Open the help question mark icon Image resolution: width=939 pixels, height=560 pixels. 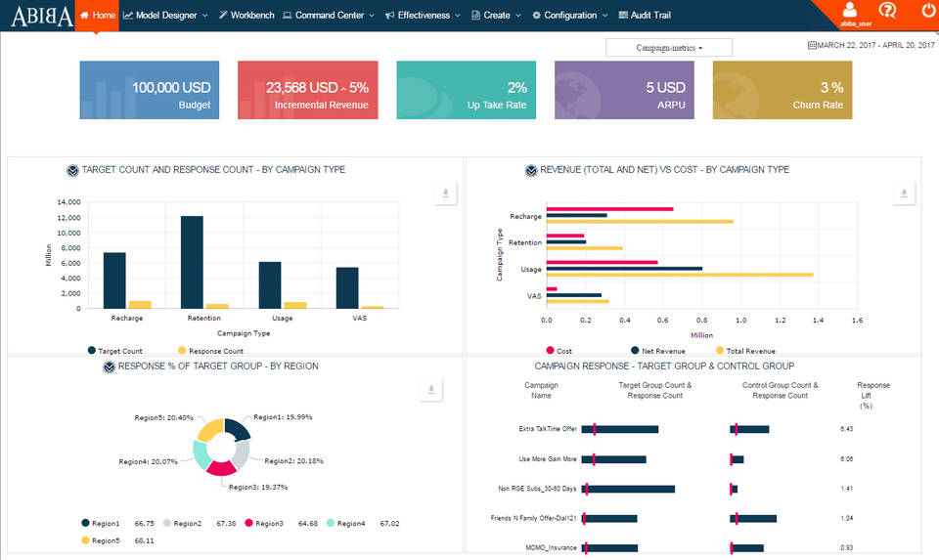(887, 11)
